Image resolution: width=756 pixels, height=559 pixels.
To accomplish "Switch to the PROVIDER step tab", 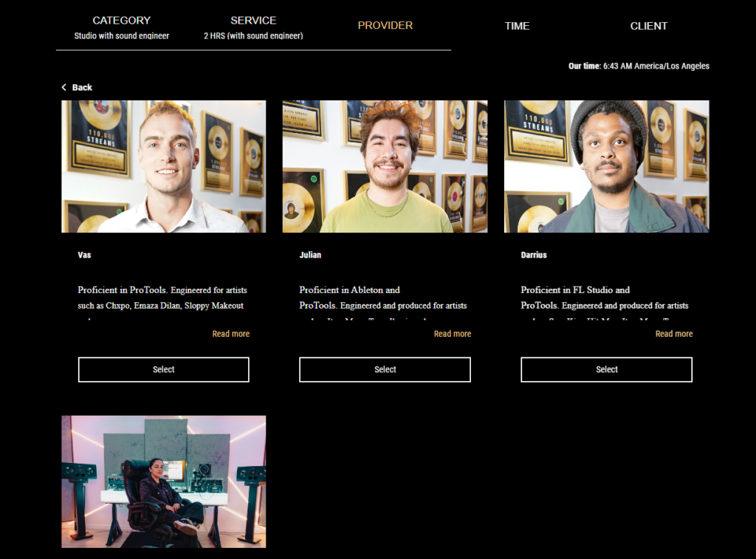I will [385, 26].
